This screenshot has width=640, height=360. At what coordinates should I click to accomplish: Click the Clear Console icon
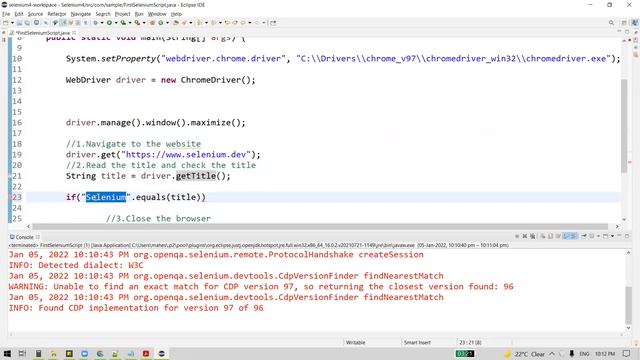pyautogui.click(x=543, y=236)
